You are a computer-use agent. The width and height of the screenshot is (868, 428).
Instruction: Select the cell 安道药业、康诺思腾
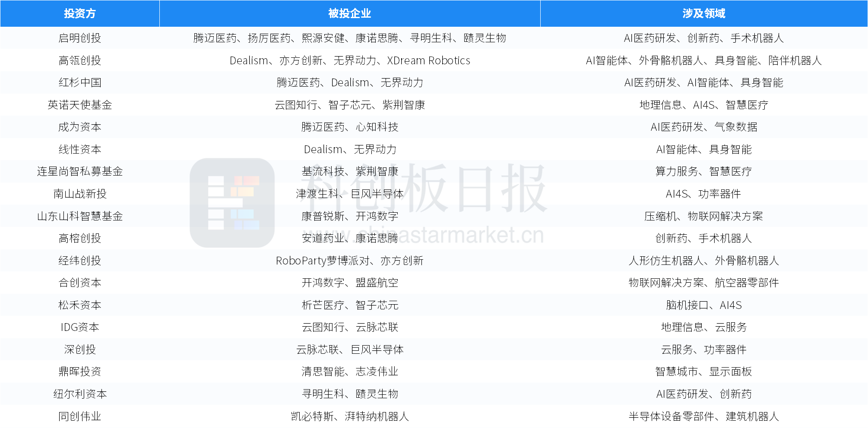pos(350,238)
